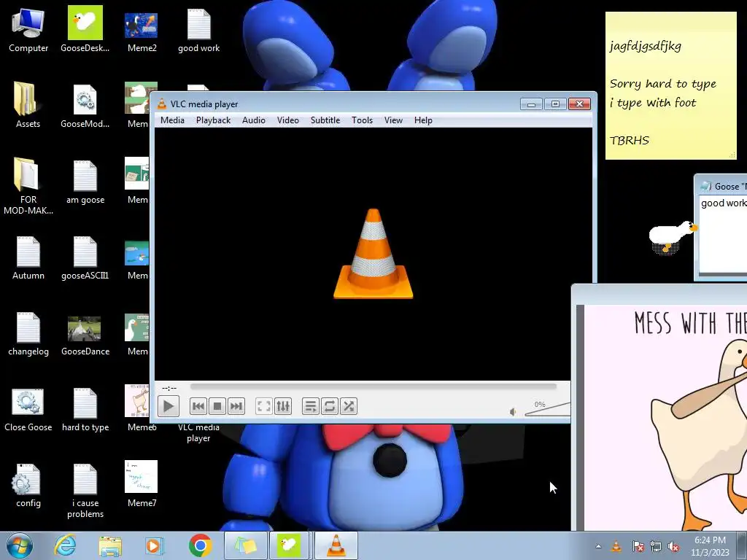Select the Meme6 image icon
The image size is (747, 560).
point(138,408)
